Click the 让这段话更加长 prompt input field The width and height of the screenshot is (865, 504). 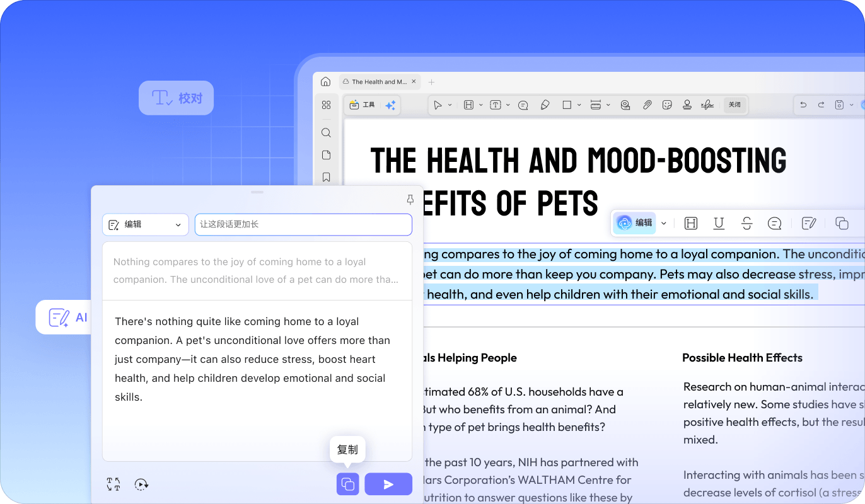click(x=303, y=224)
